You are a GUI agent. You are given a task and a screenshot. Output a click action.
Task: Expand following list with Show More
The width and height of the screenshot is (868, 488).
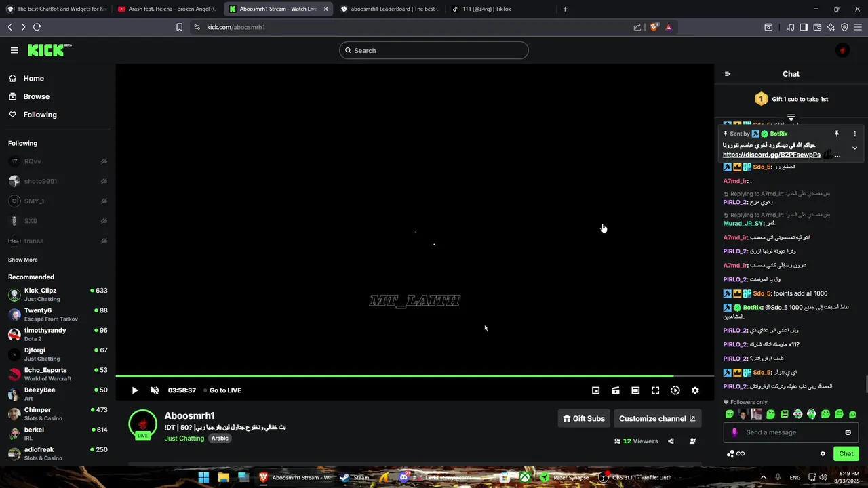click(x=23, y=260)
